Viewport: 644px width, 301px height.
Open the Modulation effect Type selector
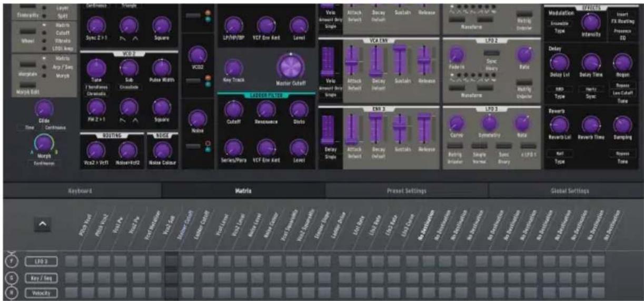pyautogui.click(x=559, y=23)
